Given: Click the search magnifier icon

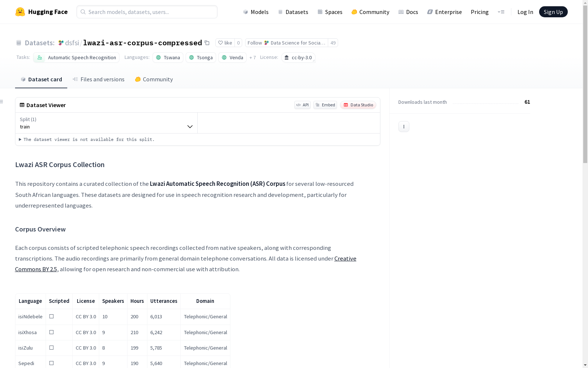Looking at the screenshot, I should (83, 12).
